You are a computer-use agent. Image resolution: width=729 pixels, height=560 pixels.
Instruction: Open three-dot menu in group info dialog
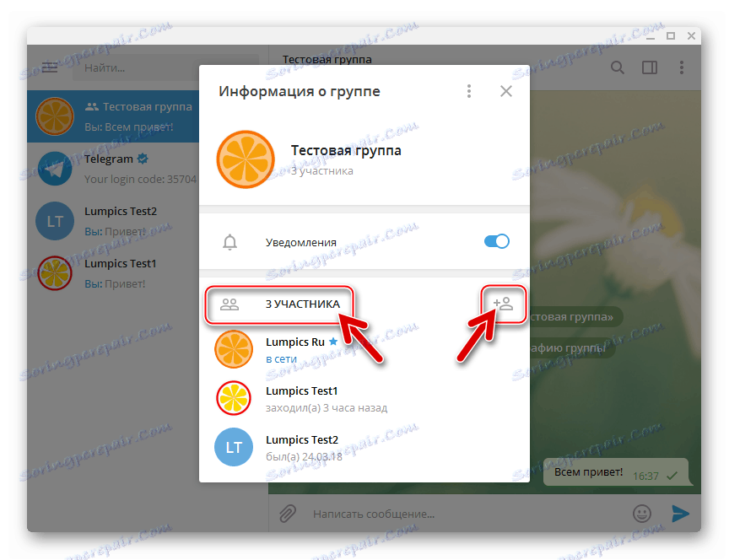(x=469, y=91)
